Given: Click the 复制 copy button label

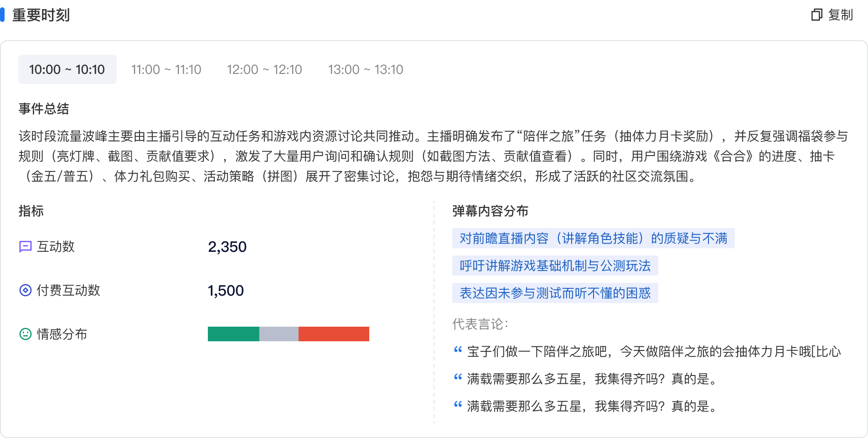Looking at the screenshot, I should point(840,15).
